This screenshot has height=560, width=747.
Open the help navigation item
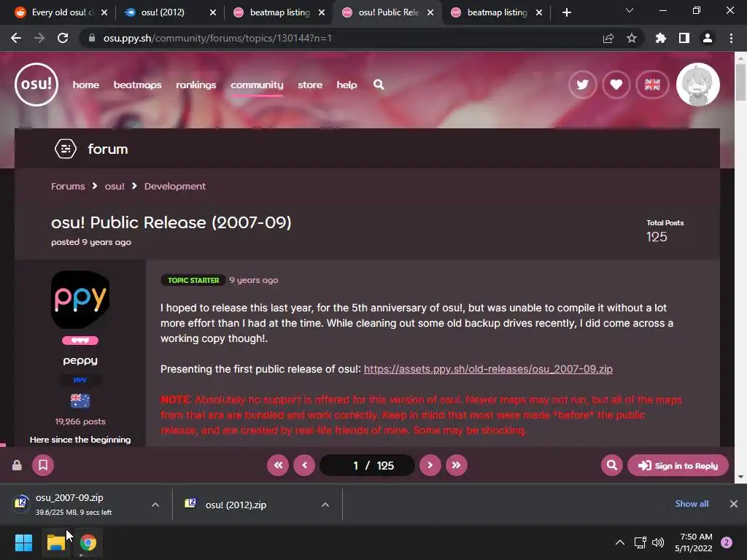[347, 85]
